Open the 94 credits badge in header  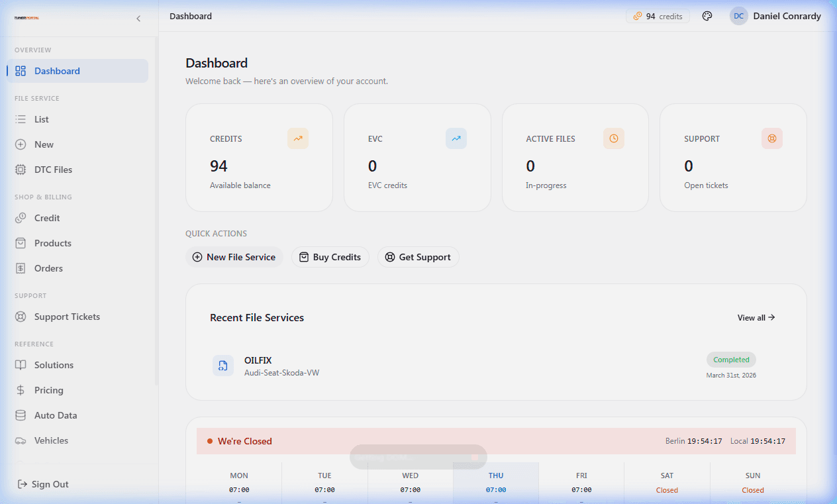coord(658,17)
